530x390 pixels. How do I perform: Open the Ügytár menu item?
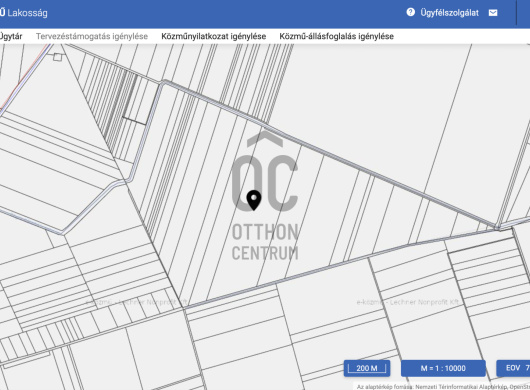(11, 36)
